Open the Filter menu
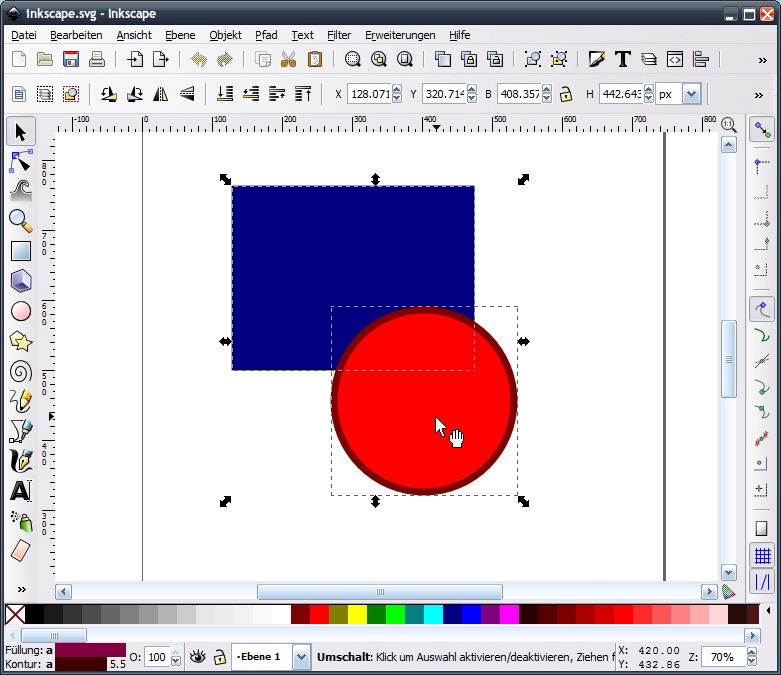Image resolution: width=781 pixels, height=675 pixels. (x=339, y=35)
